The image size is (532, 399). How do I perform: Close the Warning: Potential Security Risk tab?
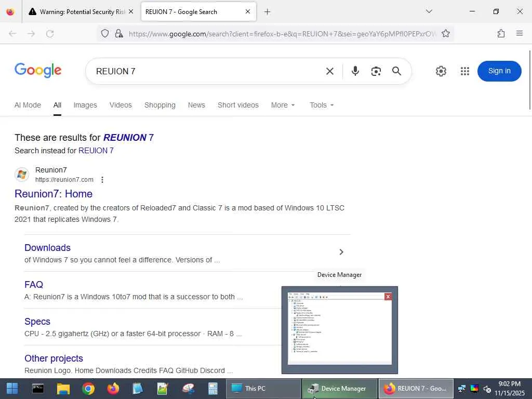(131, 12)
